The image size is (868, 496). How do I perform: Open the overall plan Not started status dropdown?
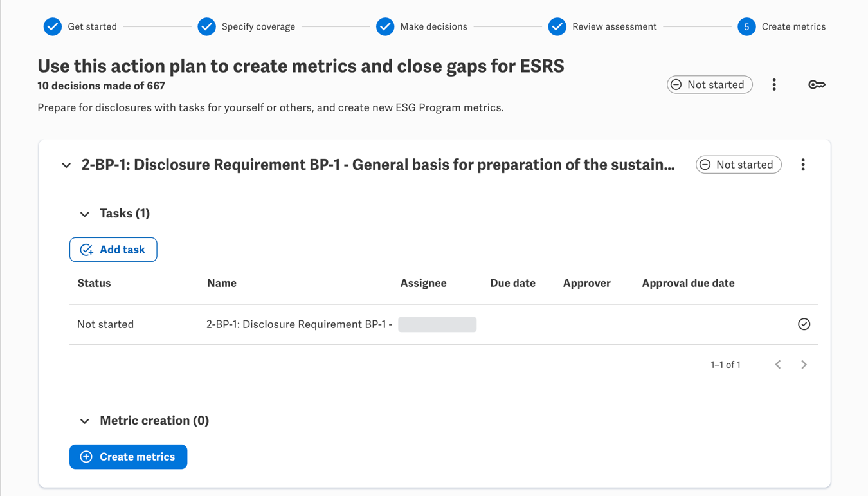710,85
